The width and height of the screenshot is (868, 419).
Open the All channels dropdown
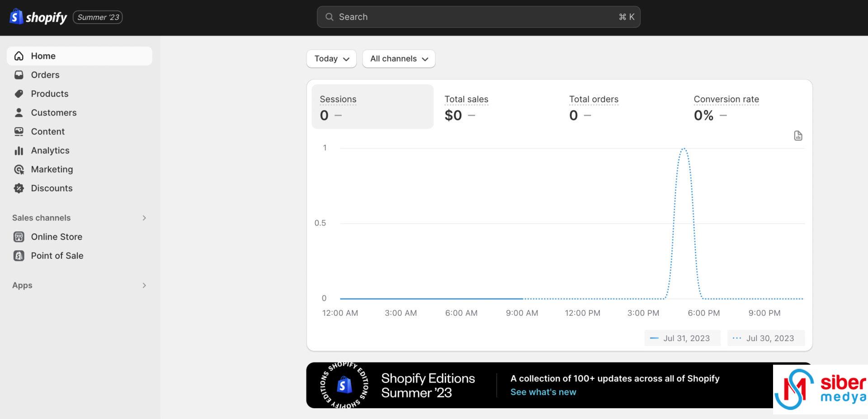tap(399, 59)
